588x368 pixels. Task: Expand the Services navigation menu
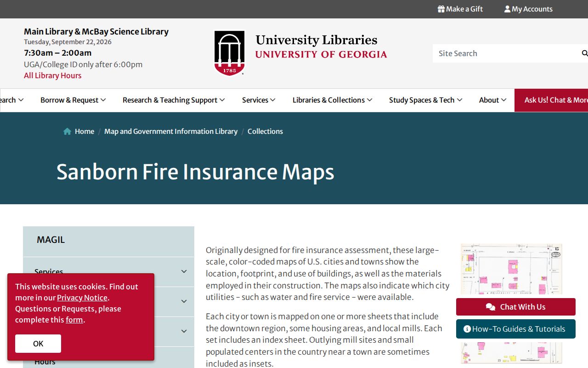(259, 100)
